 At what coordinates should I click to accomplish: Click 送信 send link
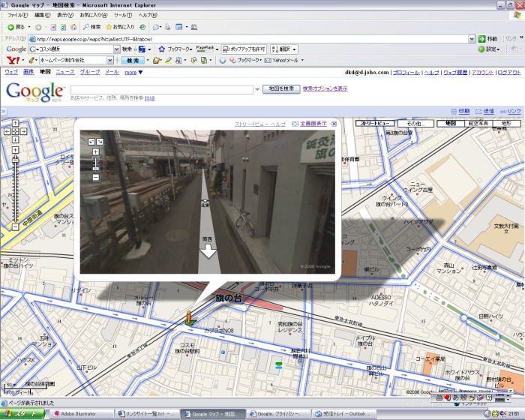click(x=489, y=111)
